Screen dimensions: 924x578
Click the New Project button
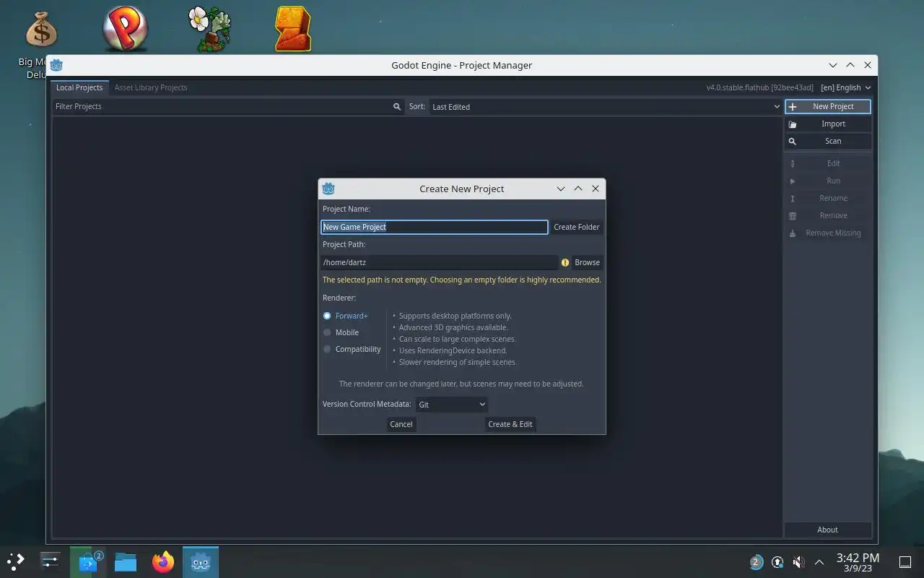point(828,106)
